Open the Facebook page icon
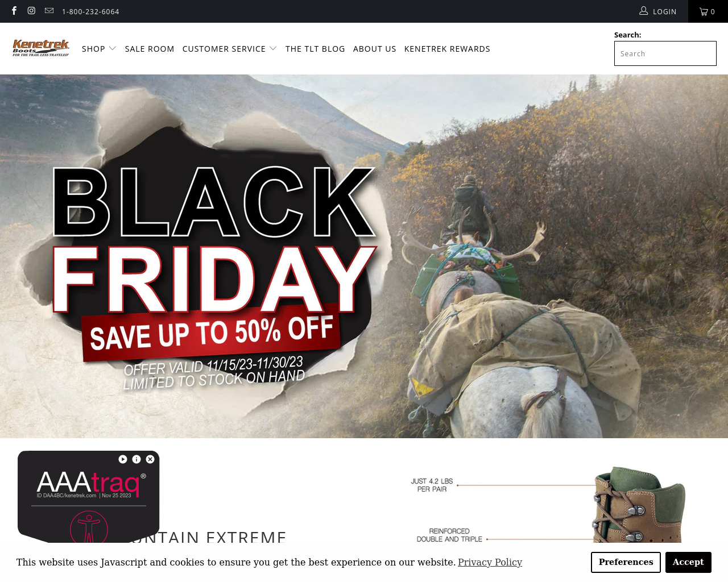 (14, 11)
